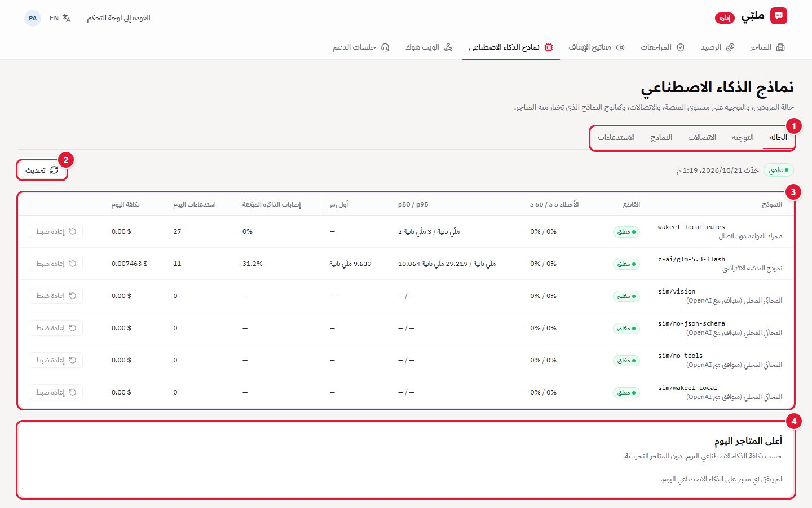Click the chip icon beside نماذج الذكاء الاصطناعي
The height and width of the screenshot is (508, 812).
(549, 47)
